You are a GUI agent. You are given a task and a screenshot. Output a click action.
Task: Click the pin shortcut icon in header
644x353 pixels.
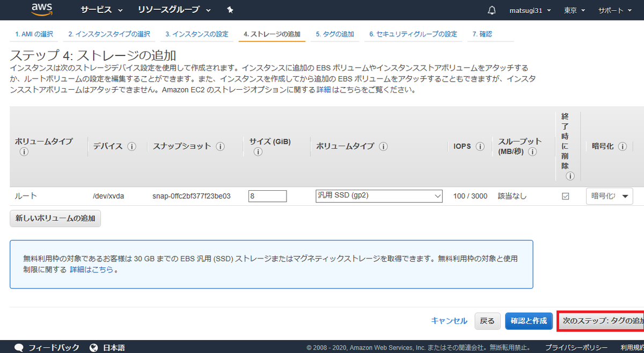(x=230, y=10)
